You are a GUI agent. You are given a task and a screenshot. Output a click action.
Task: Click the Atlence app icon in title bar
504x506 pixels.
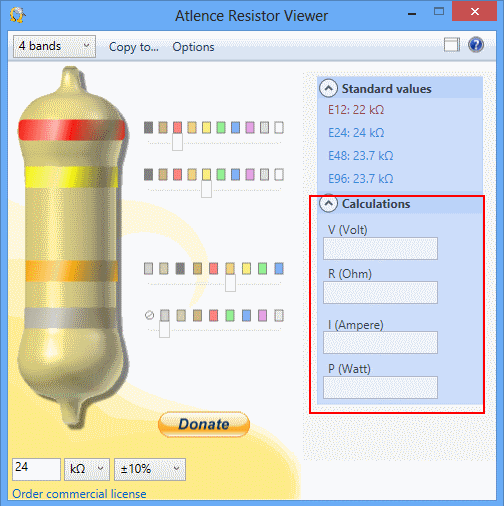point(17,15)
